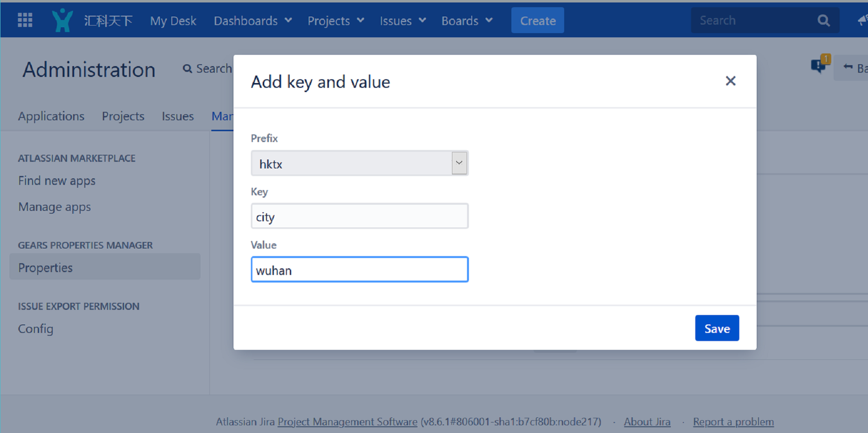This screenshot has width=868, height=433.
Task: Click Report a problem link
Action: [x=733, y=421]
